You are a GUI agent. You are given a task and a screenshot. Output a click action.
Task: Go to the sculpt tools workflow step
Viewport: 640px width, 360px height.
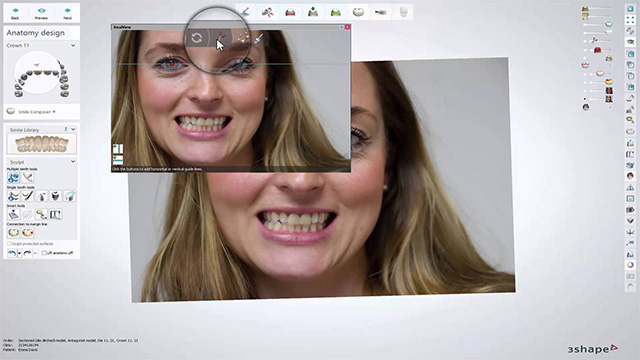[x=268, y=12]
